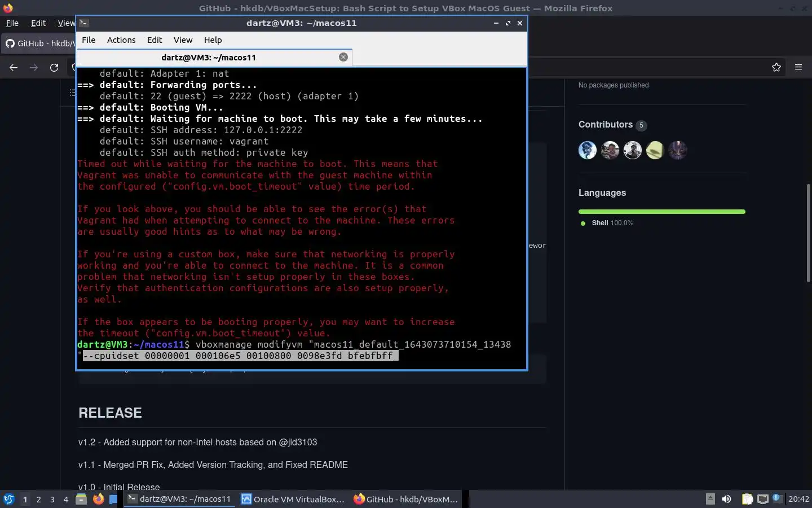Open the terminal View menu
812x508 pixels.
pyautogui.click(x=183, y=40)
